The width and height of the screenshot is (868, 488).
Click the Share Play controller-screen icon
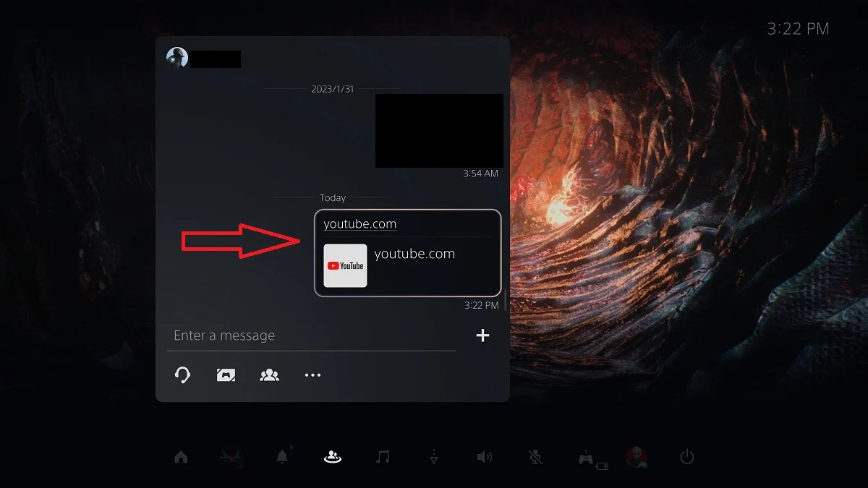point(226,374)
